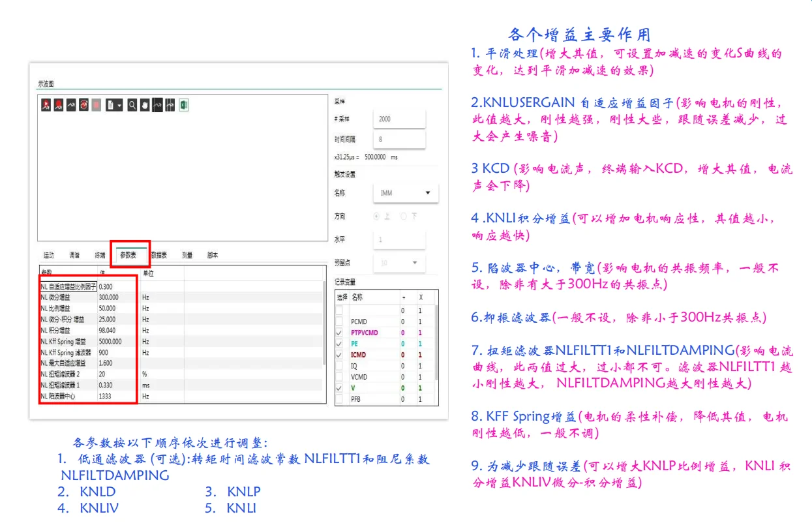Select the waveform cursor markers tool

[x=170, y=104]
